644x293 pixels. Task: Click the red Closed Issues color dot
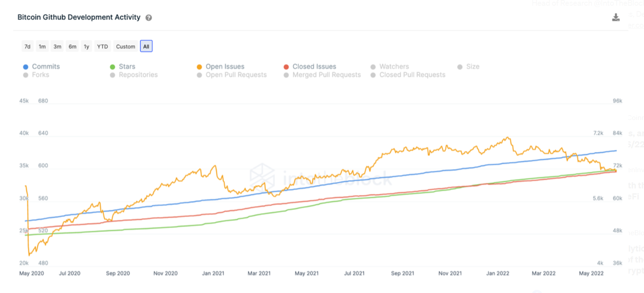(x=287, y=67)
